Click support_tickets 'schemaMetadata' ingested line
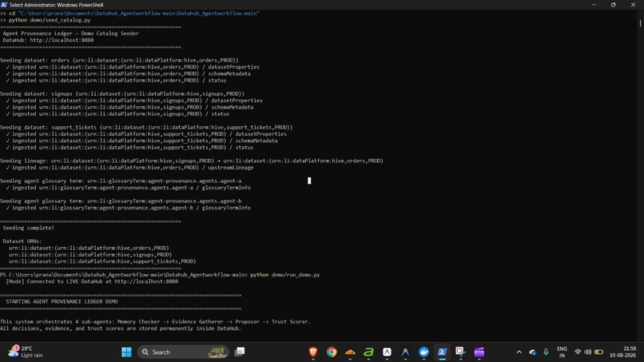644x362 pixels. [x=141, y=141]
